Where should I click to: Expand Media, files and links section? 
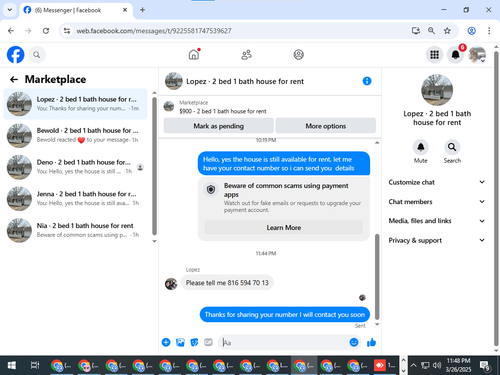tap(437, 221)
